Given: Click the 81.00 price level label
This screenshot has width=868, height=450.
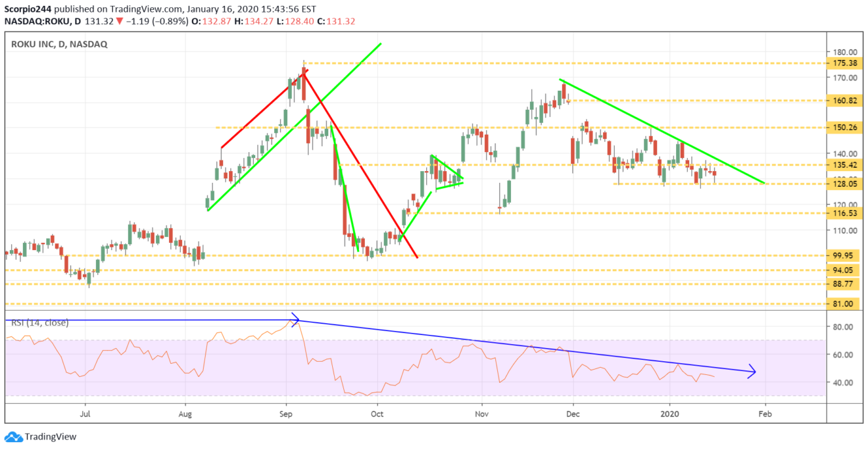Looking at the screenshot, I should [844, 304].
